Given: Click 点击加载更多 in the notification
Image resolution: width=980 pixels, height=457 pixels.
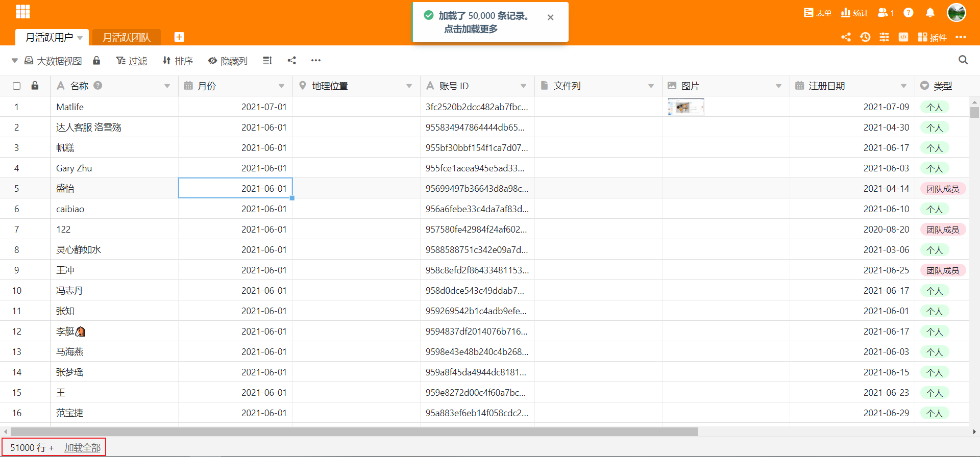Looking at the screenshot, I should click(x=471, y=29).
